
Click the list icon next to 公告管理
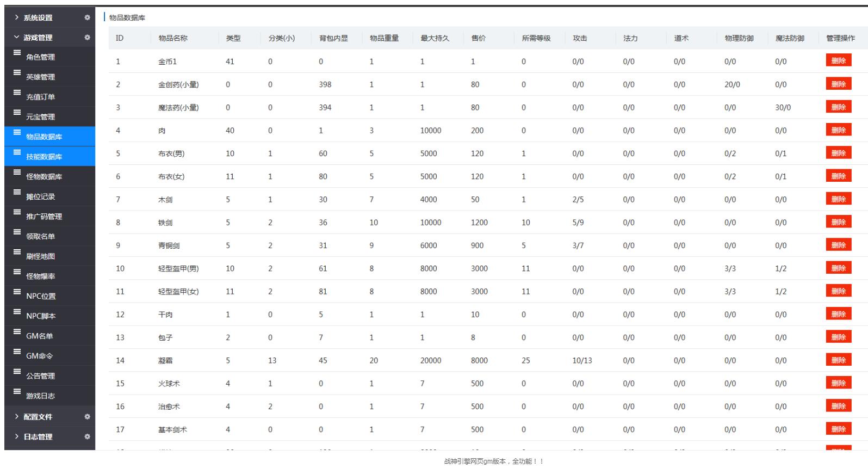[17, 372]
